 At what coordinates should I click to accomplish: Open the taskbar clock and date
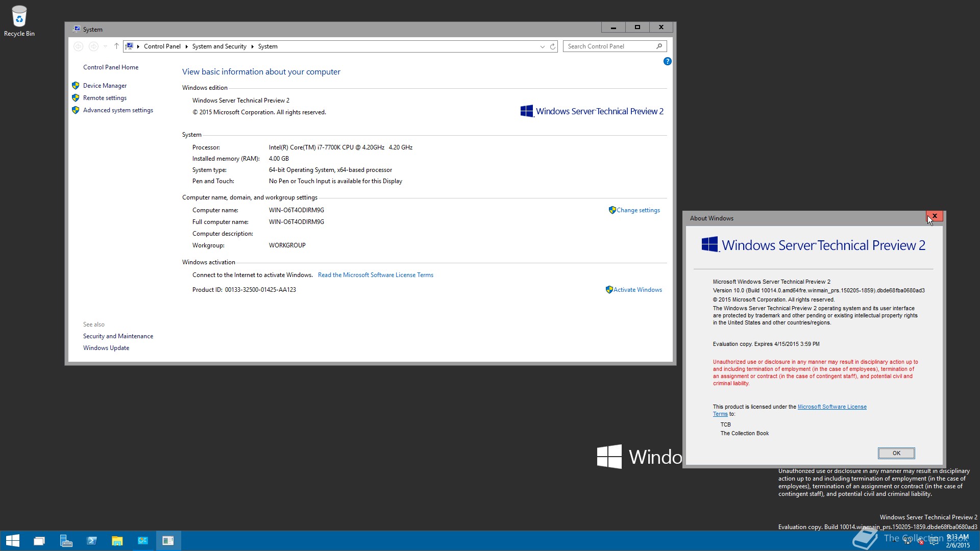[958, 541]
